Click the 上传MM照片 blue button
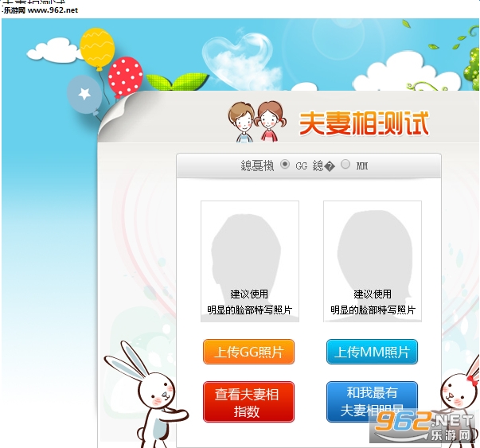The height and width of the screenshot is (448, 480). point(372,352)
